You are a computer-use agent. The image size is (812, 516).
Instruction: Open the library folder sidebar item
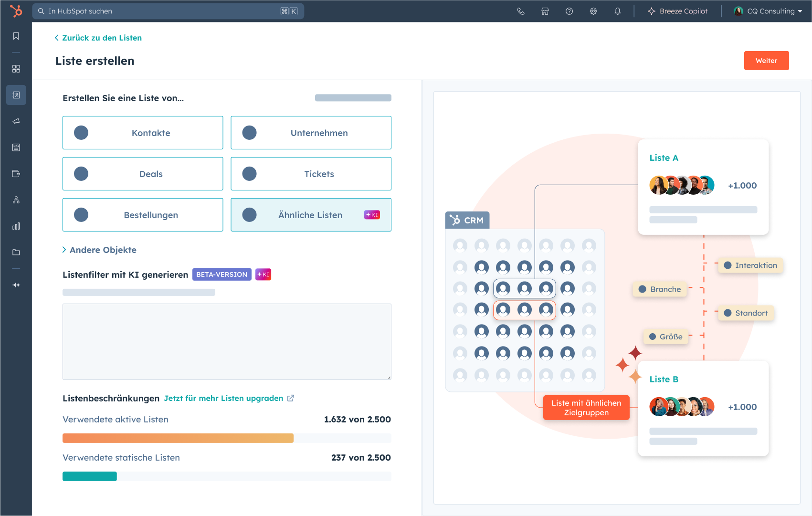(x=16, y=253)
